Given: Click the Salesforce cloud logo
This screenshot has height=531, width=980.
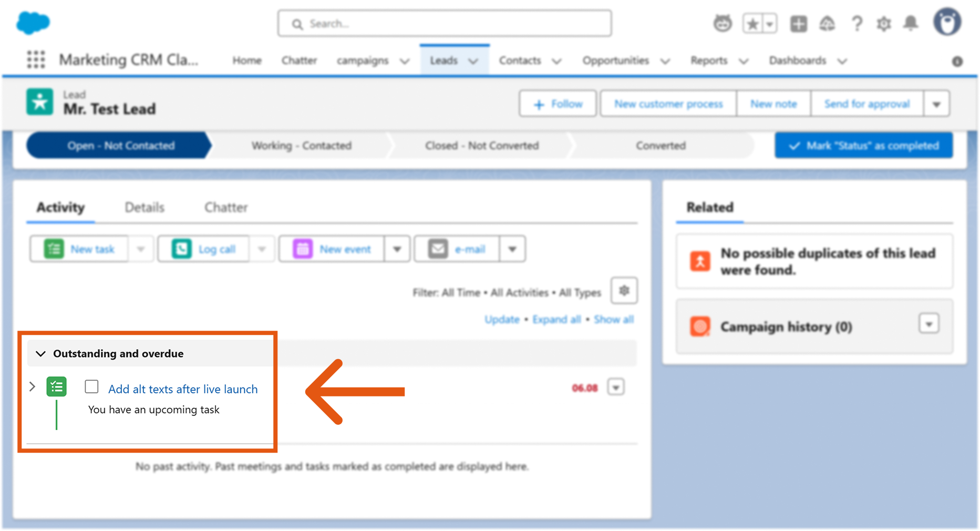Looking at the screenshot, I should (33, 23).
